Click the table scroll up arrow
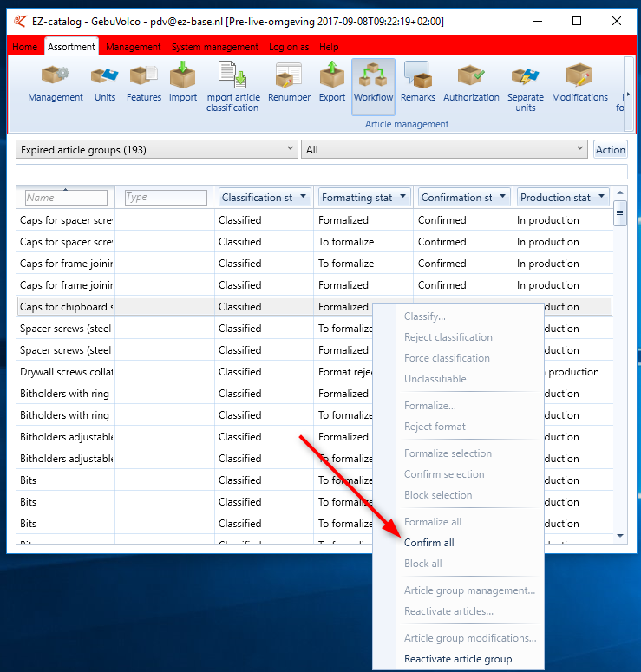641x672 pixels. click(620, 192)
